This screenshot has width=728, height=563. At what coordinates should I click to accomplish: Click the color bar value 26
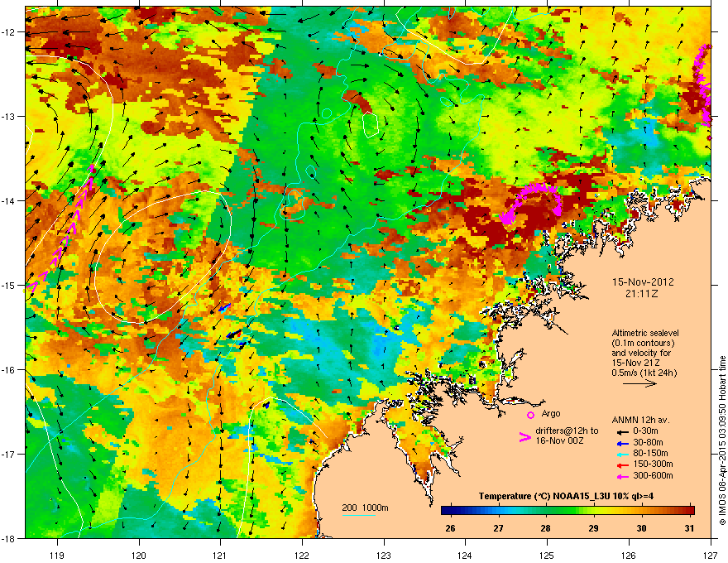(450, 528)
